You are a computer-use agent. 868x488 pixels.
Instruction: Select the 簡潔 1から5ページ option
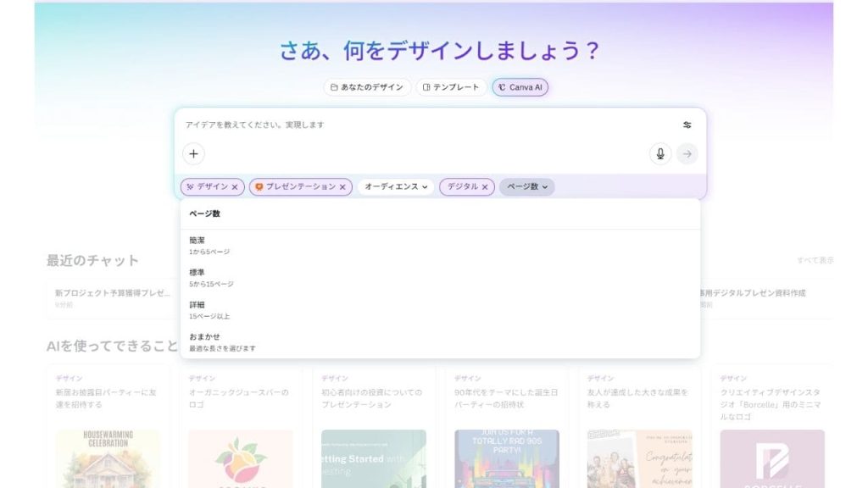coord(209,246)
